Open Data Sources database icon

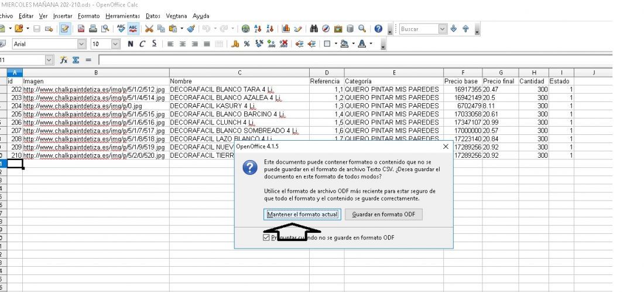tap(350, 29)
